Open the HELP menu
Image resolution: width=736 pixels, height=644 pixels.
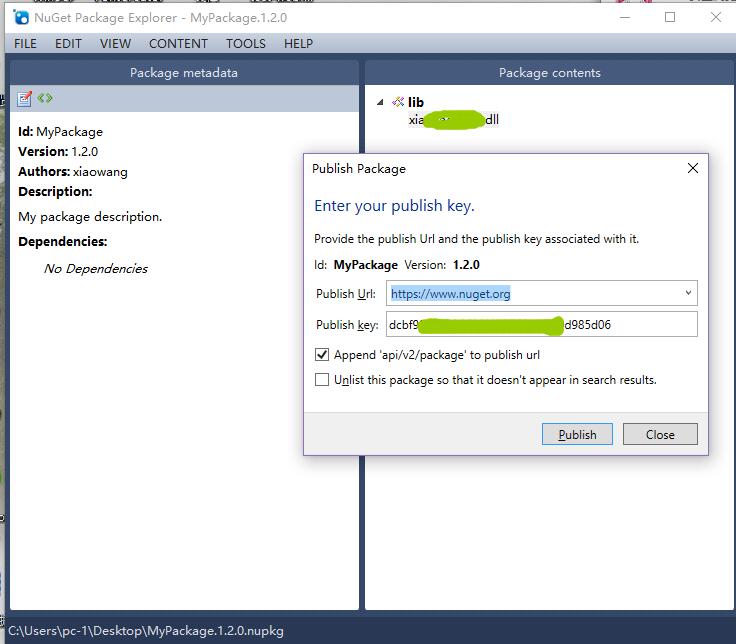click(298, 44)
